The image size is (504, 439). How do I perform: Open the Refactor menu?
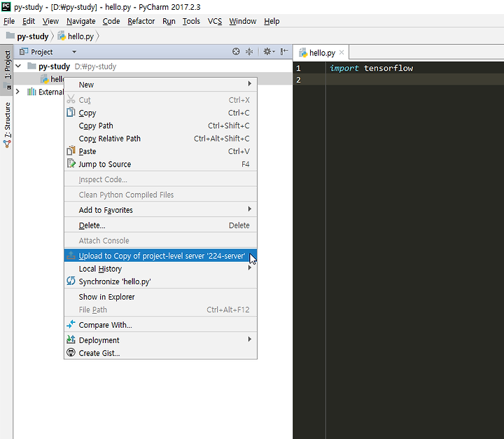pos(141,21)
